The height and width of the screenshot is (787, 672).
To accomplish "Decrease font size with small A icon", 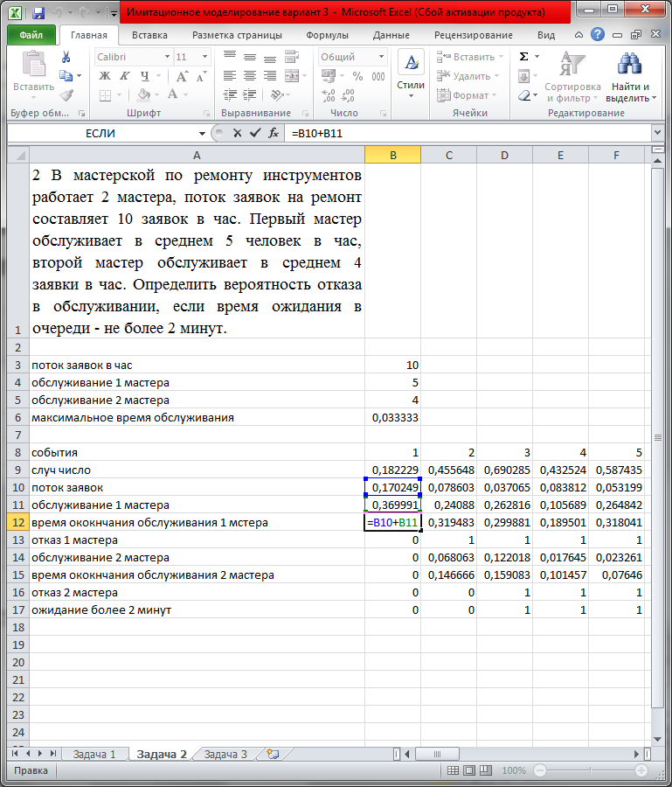I will click(x=201, y=76).
